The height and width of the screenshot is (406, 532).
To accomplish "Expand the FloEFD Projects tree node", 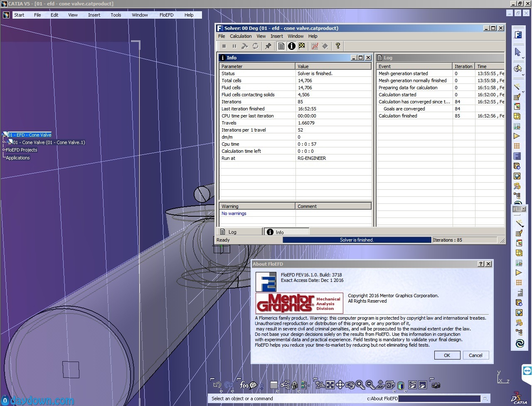I will [4, 150].
